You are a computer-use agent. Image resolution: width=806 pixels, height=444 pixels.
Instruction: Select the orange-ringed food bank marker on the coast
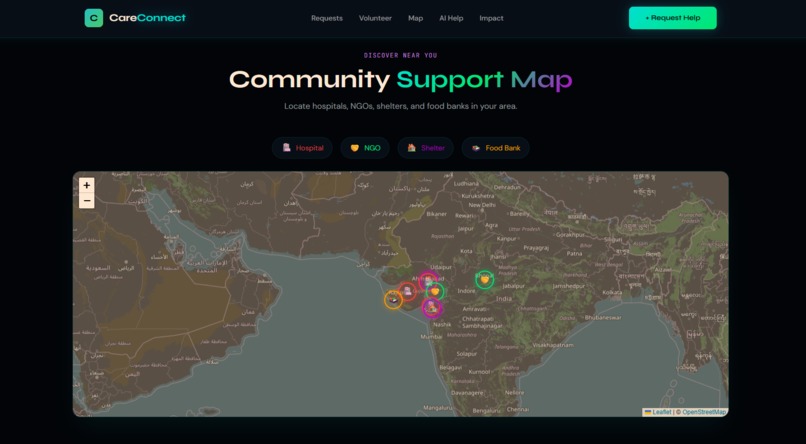click(x=393, y=300)
